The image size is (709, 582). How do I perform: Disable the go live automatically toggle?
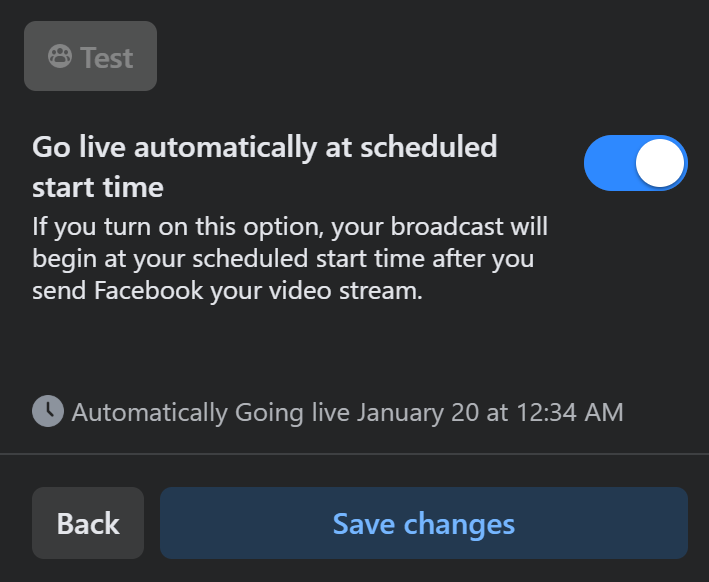(x=636, y=163)
